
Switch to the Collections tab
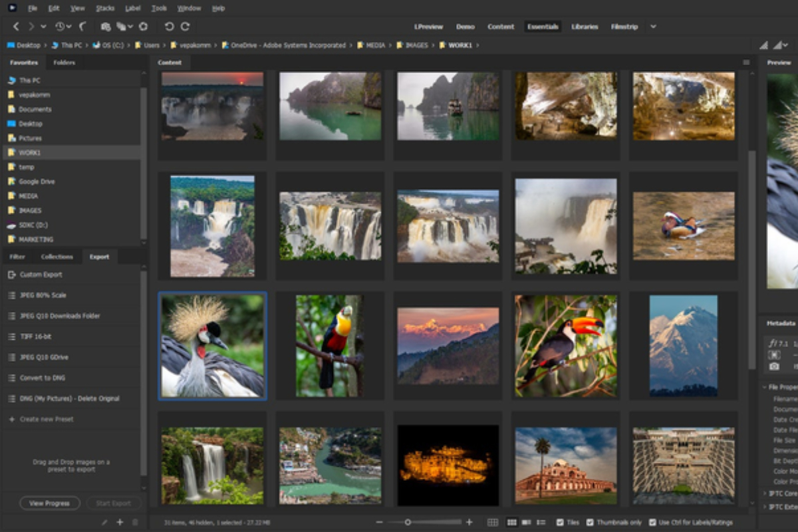click(57, 256)
